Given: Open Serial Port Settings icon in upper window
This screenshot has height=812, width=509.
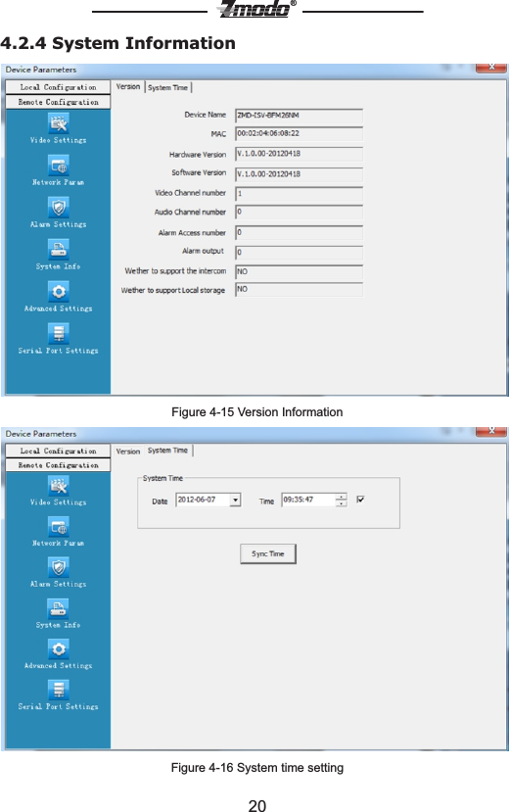Looking at the screenshot, I should (59, 333).
